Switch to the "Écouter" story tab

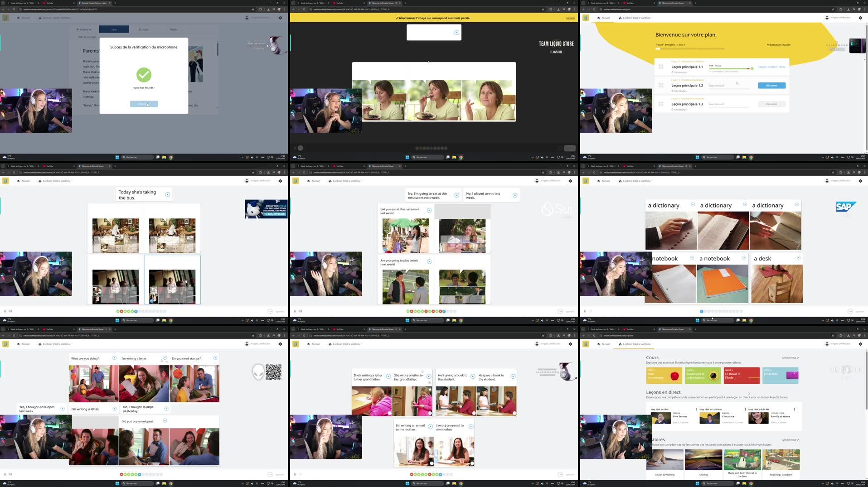tap(144, 29)
